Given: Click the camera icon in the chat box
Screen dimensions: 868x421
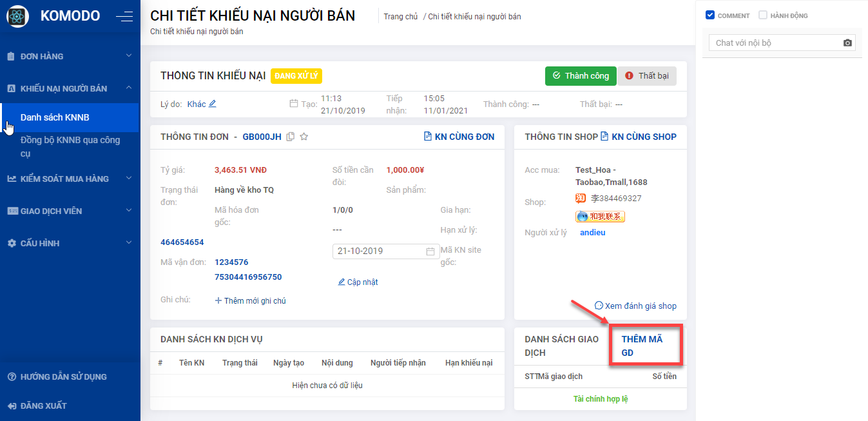Looking at the screenshot, I should (847, 43).
